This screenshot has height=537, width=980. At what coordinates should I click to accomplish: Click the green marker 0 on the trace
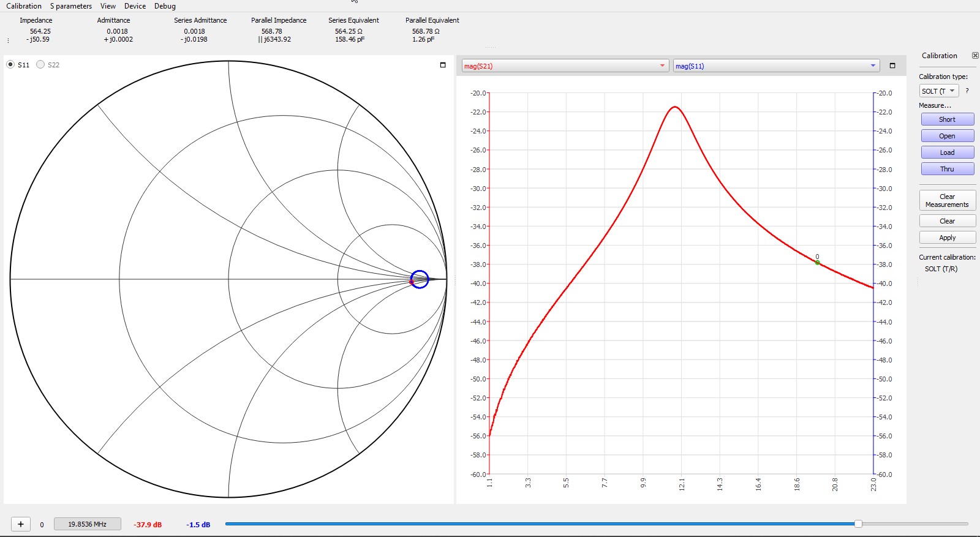(x=817, y=263)
